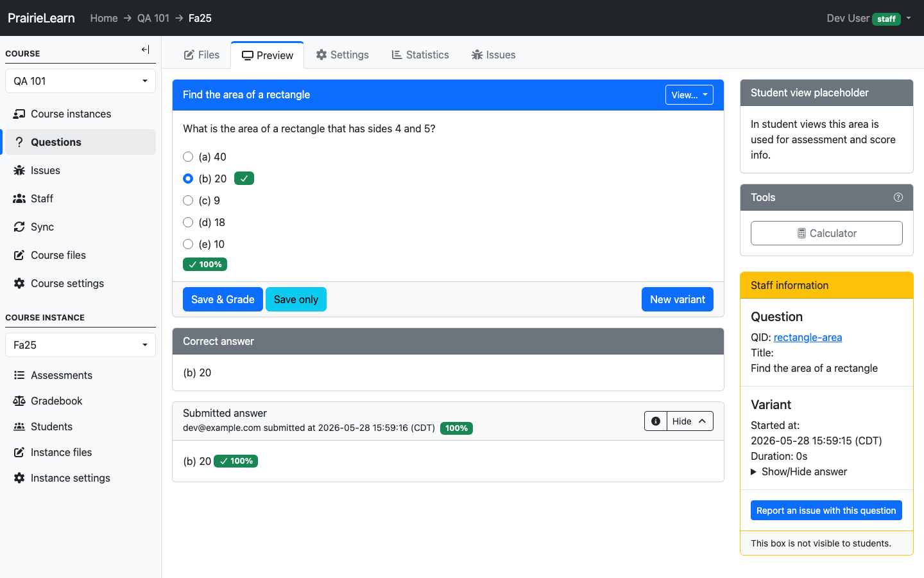This screenshot has width=924, height=578.
Task: Click the green checkmark badge beside (b) 20
Action: click(x=244, y=179)
